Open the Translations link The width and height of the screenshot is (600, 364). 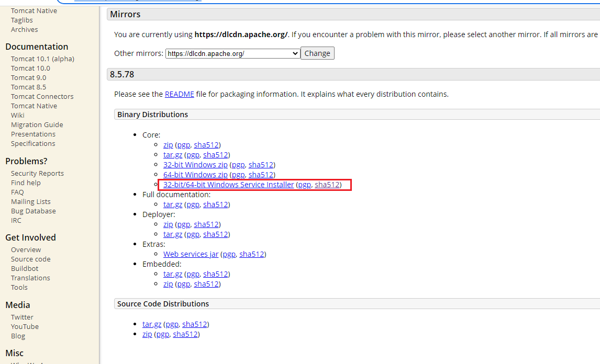tap(30, 278)
